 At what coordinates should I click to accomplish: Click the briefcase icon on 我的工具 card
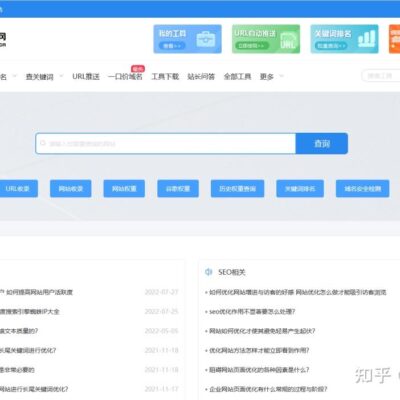(206, 39)
